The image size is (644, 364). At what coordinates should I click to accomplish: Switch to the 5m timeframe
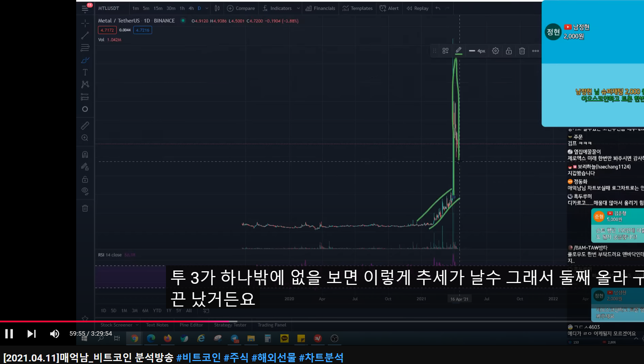click(146, 8)
